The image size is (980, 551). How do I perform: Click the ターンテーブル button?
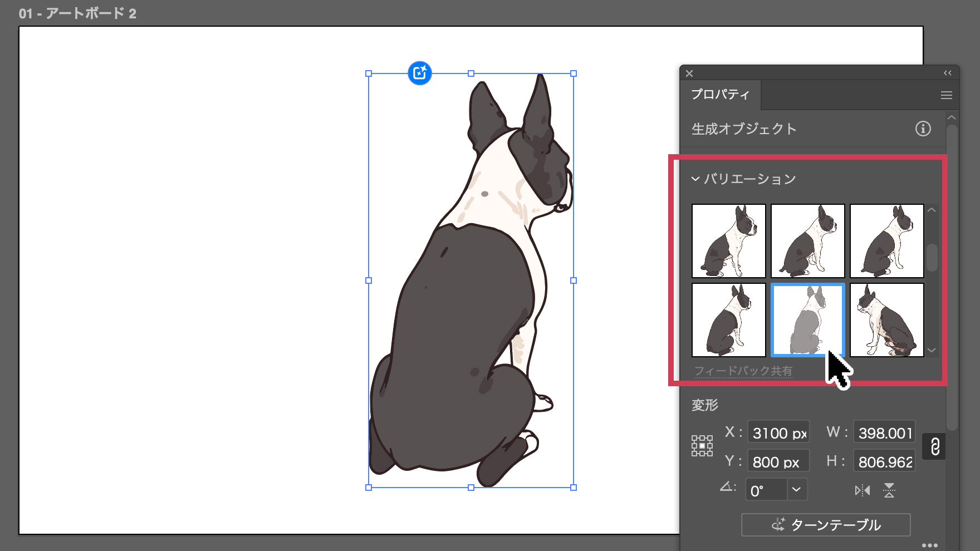(x=826, y=525)
